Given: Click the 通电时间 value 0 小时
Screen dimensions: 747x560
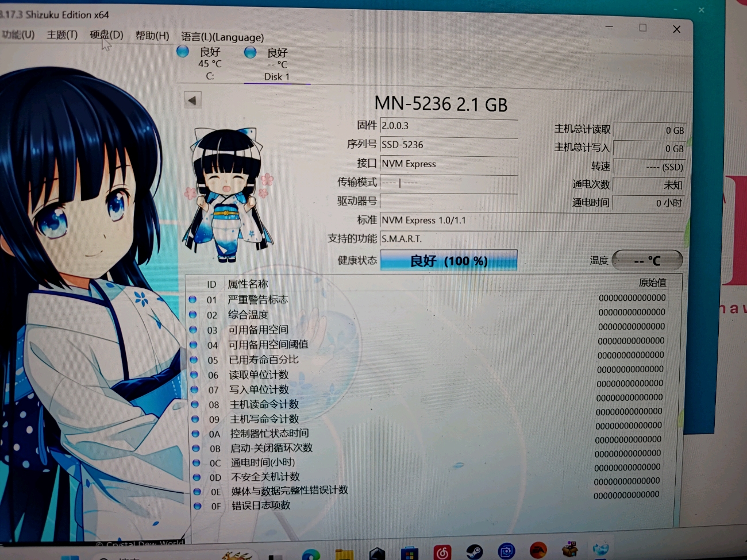Looking at the screenshot, I should 649,203.
